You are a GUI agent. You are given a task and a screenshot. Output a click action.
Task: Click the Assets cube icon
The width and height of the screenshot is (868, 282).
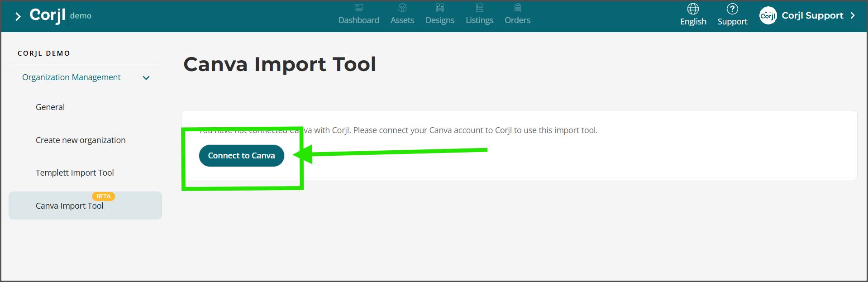pyautogui.click(x=402, y=8)
